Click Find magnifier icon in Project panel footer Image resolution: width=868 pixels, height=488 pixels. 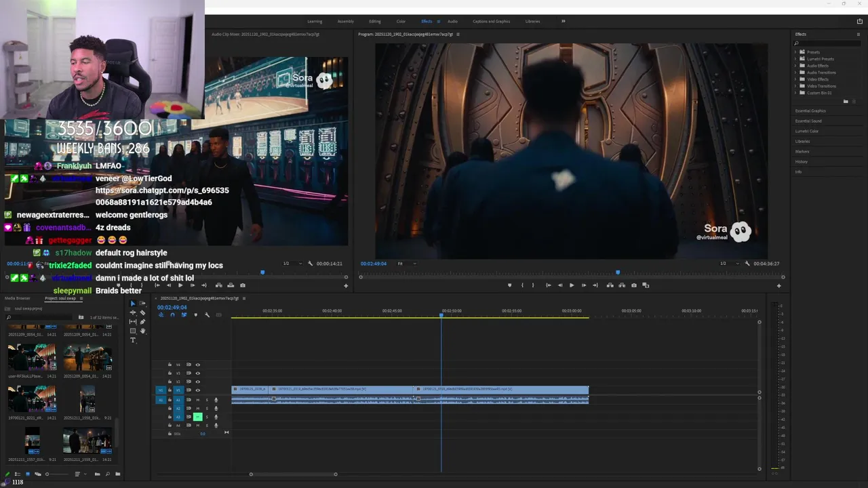108,474
